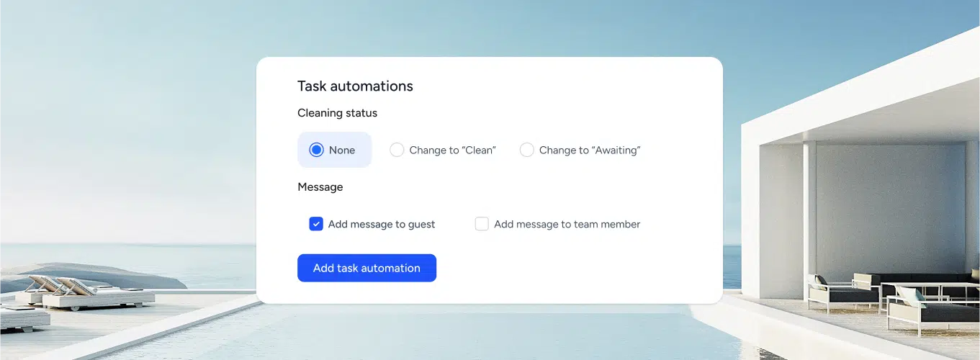Select the Change to "Clean" radio button

coord(397,150)
